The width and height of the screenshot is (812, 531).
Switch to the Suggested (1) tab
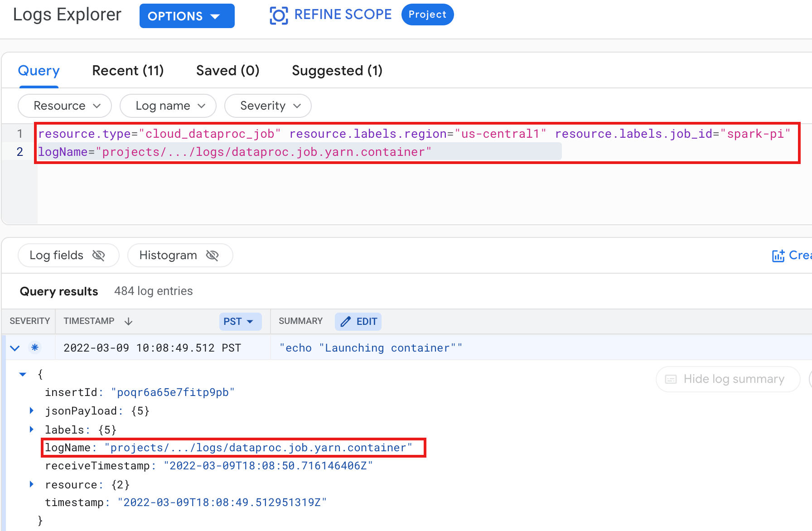pos(337,71)
